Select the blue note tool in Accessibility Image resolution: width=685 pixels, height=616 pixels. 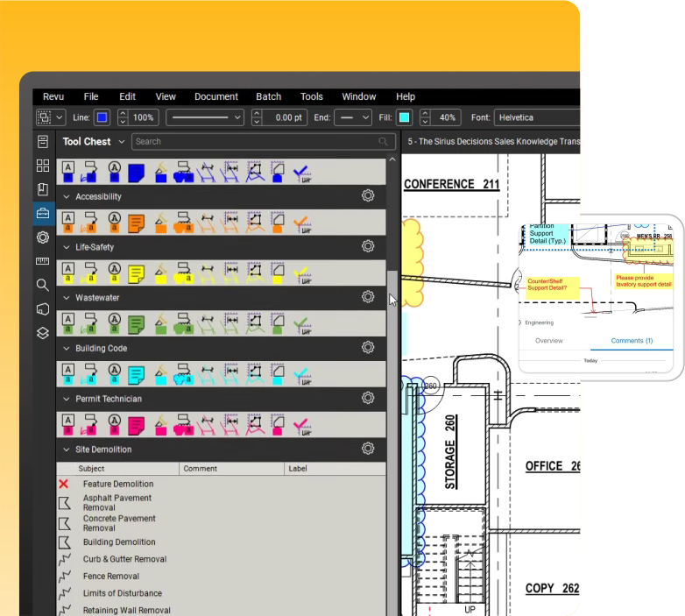pyautogui.click(x=137, y=173)
